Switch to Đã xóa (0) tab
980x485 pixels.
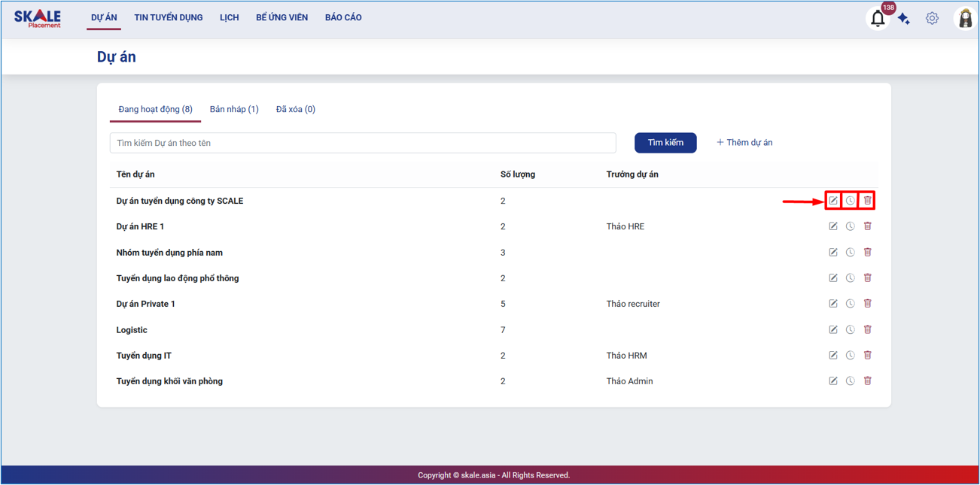[x=295, y=109]
